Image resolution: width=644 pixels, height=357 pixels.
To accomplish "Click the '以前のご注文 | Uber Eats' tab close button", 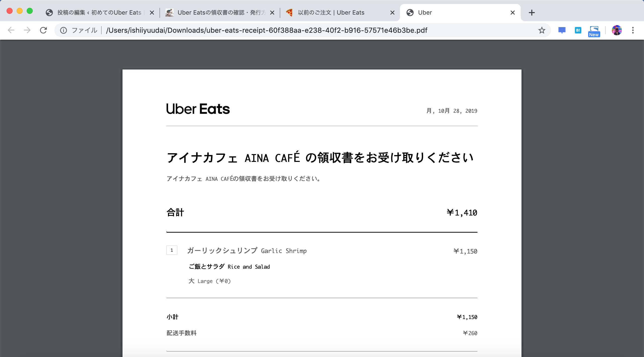I will tap(392, 12).
